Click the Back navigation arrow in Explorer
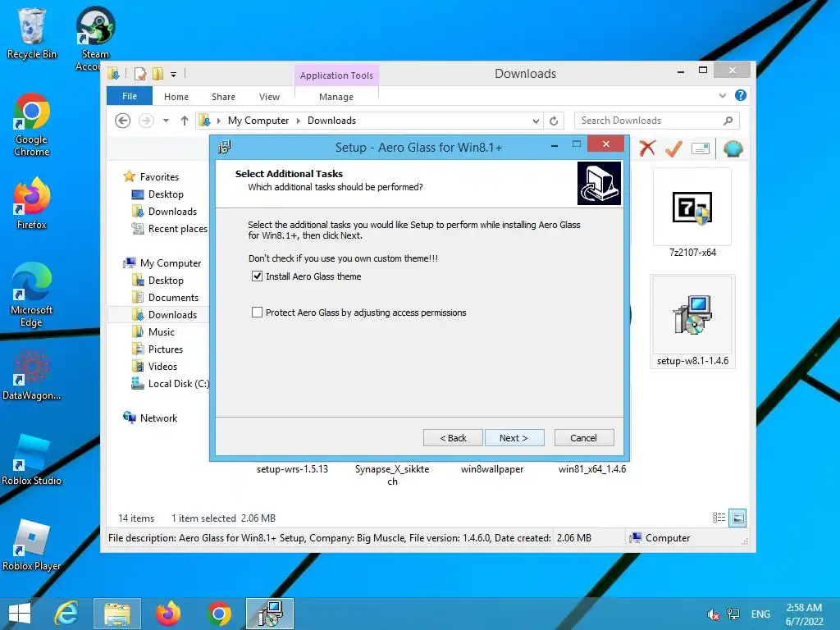 123,121
